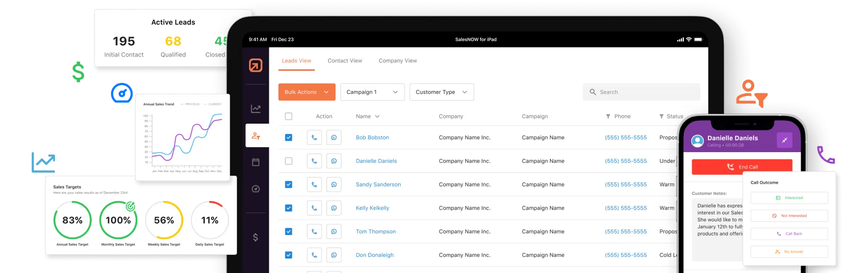Click the End Call button
The height and width of the screenshot is (273, 868).
tap(742, 167)
